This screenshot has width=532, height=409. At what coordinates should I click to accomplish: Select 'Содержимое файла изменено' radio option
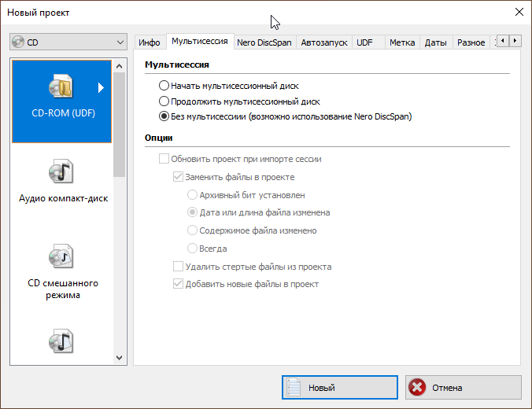[x=192, y=230]
